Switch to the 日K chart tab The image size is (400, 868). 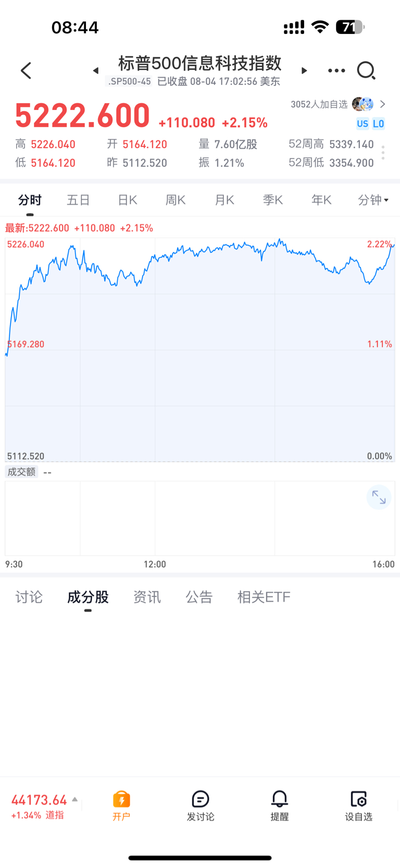(128, 200)
